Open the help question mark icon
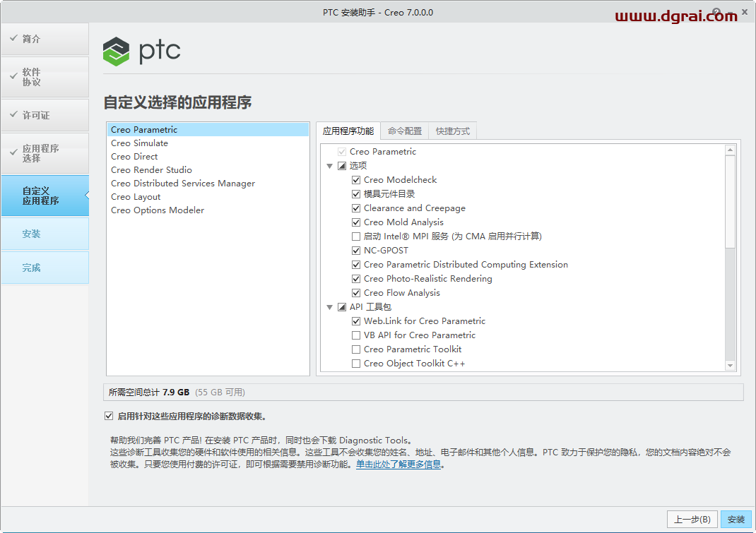This screenshot has height=533, width=756. (716, 12)
